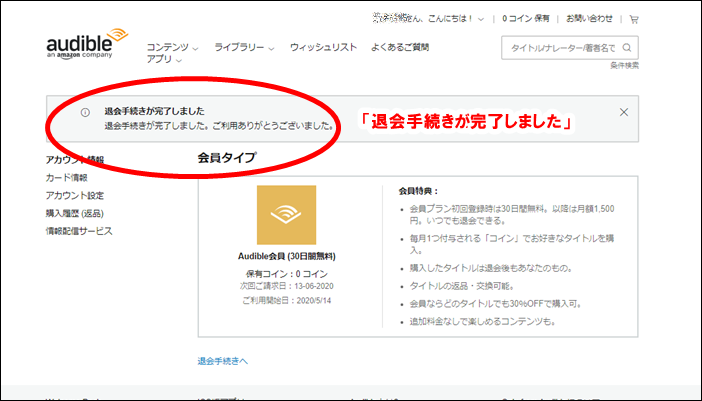Expand the コンテンツ menu

coord(172,47)
